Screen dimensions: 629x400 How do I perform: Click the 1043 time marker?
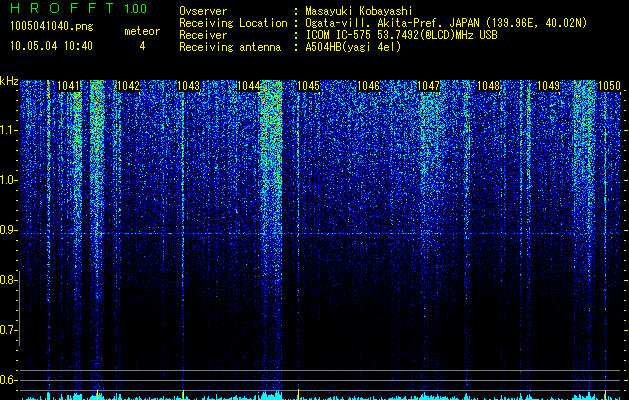[188, 86]
